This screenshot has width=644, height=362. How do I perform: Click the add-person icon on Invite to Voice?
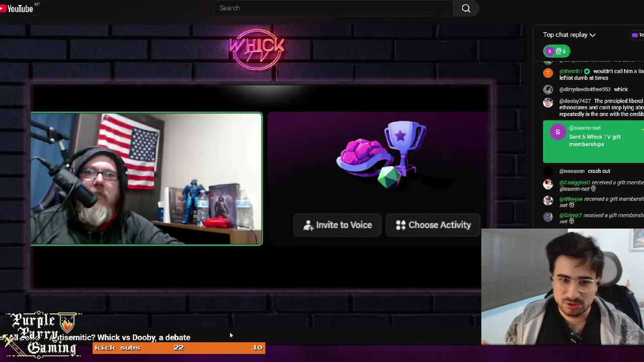(x=308, y=225)
